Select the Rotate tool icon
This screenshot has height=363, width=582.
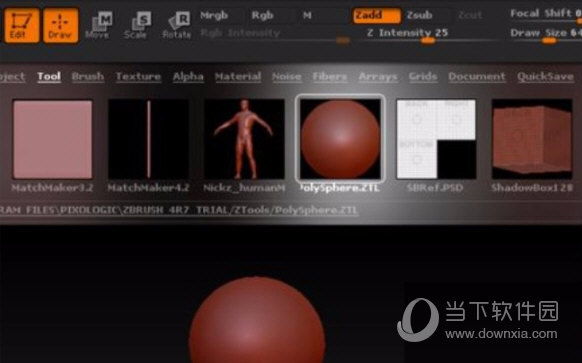click(177, 25)
